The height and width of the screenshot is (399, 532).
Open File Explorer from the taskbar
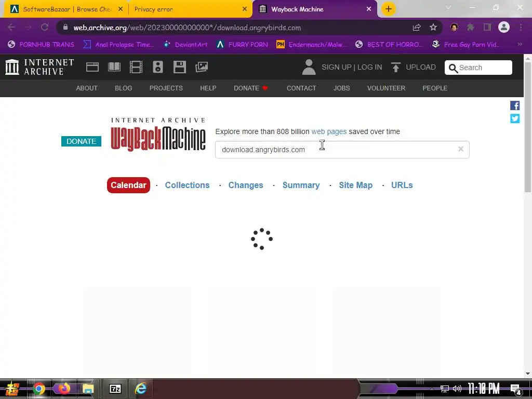click(88, 389)
